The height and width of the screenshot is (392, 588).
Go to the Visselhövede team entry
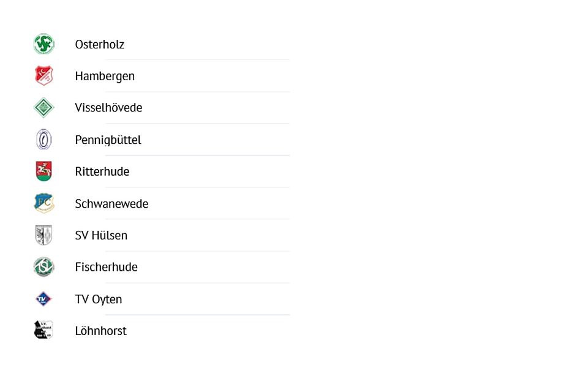[x=108, y=108]
